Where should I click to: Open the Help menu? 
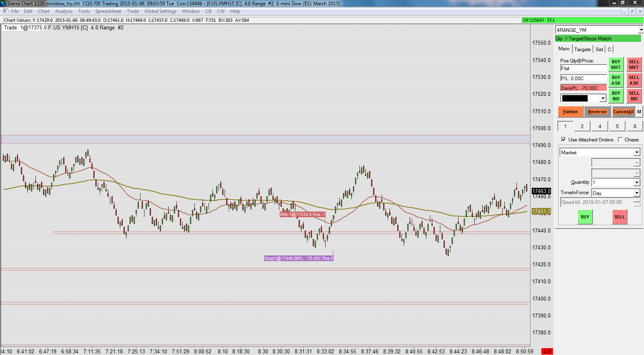coord(235,11)
